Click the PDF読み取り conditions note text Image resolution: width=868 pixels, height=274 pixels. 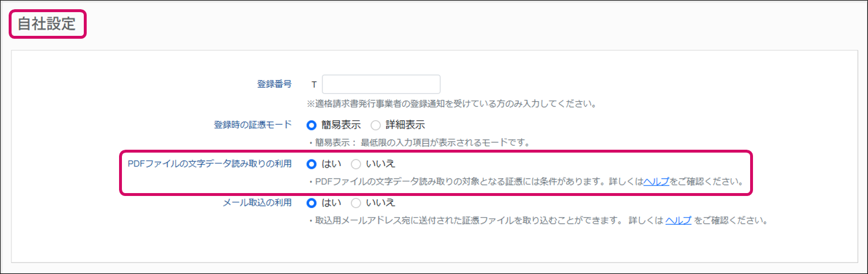coord(474,182)
